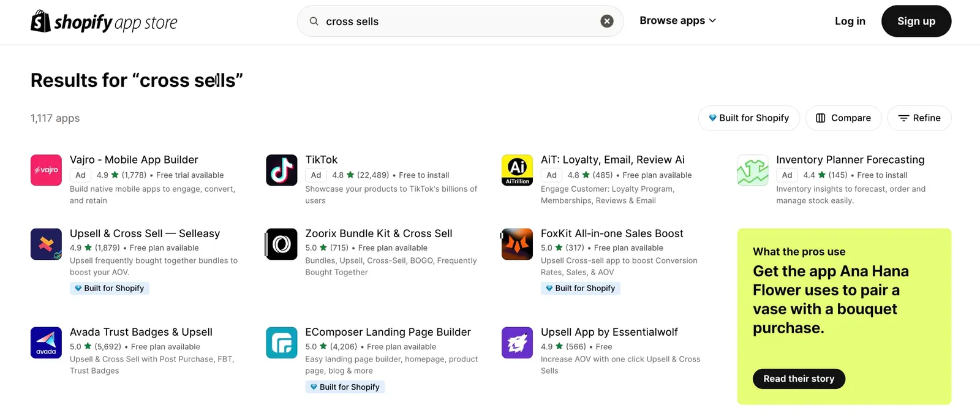Open the Compare button
This screenshot has height=416, width=980.
[x=843, y=118]
